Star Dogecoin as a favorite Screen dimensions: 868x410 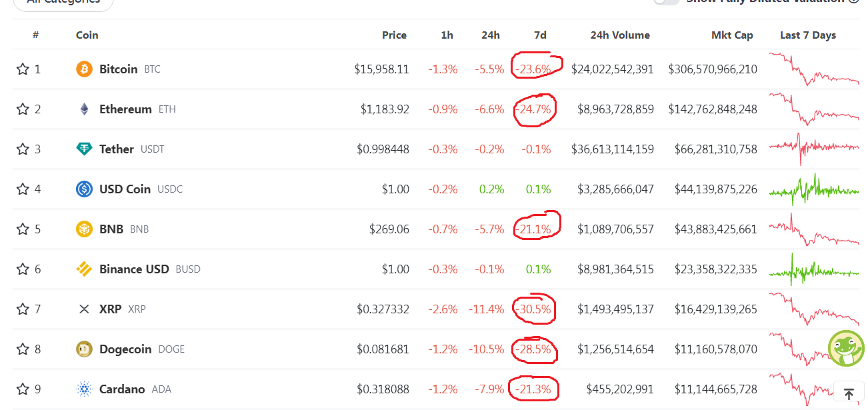pyautogui.click(x=23, y=349)
